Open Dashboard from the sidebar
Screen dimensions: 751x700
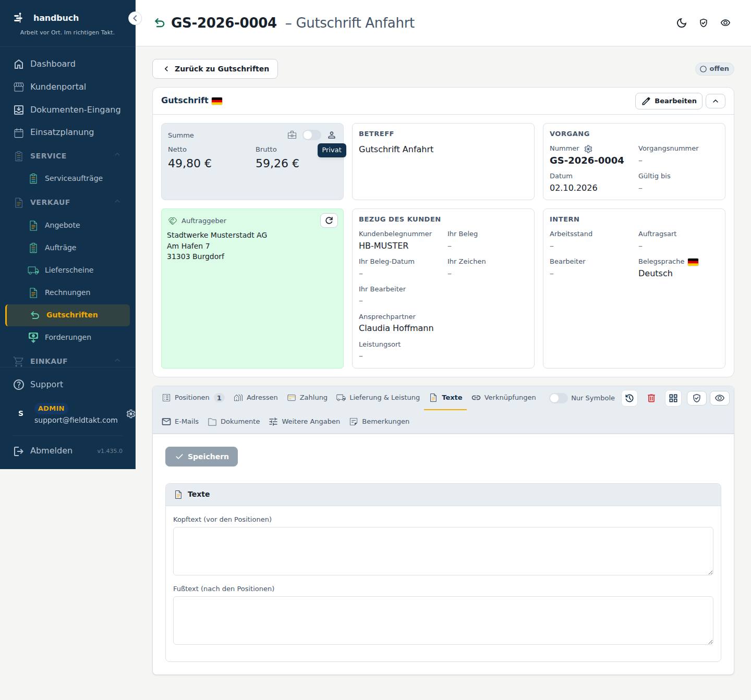click(x=68, y=64)
